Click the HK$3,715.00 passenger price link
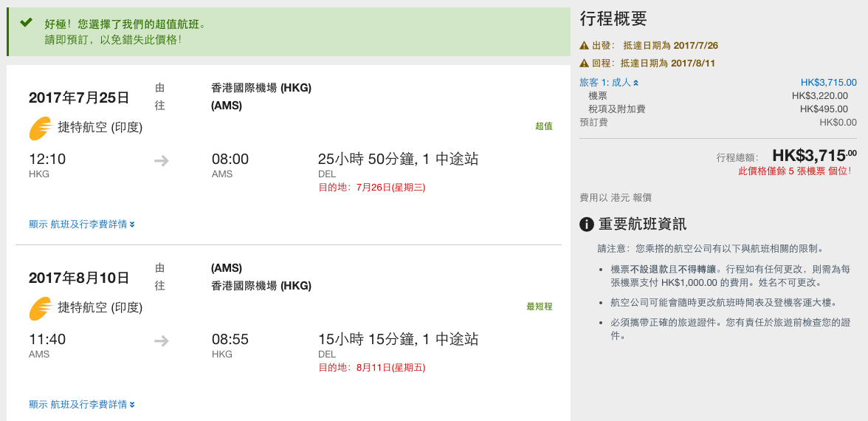 (x=829, y=83)
